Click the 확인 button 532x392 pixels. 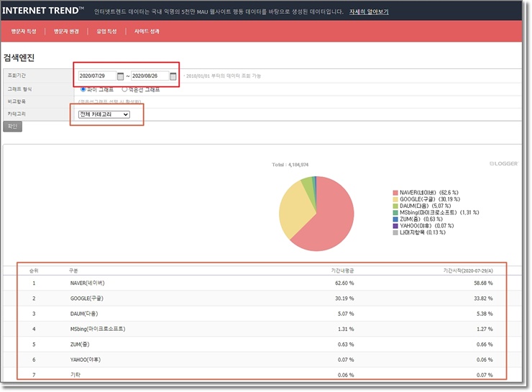pyautogui.click(x=12, y=127)
